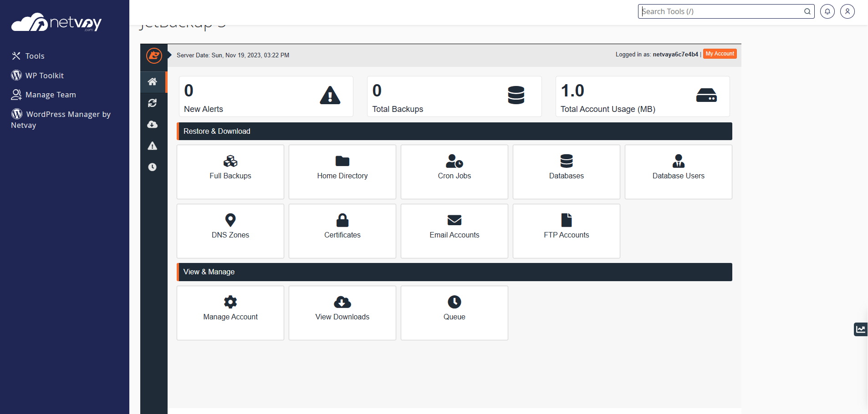This screenshot has height=414, width=868.
Task: Open notifications via the bell icon
Action: 827,11
